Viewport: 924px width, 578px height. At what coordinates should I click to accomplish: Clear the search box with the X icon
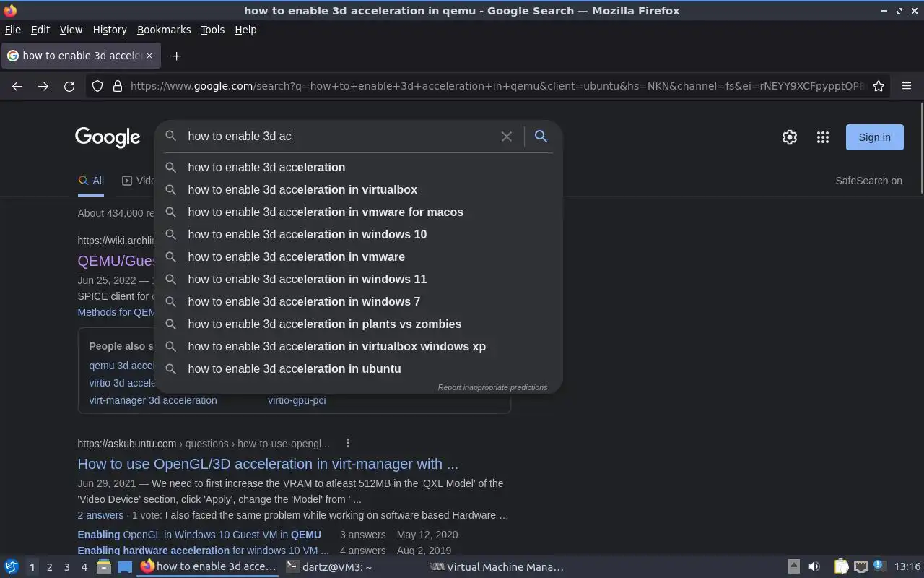[507, 136]
